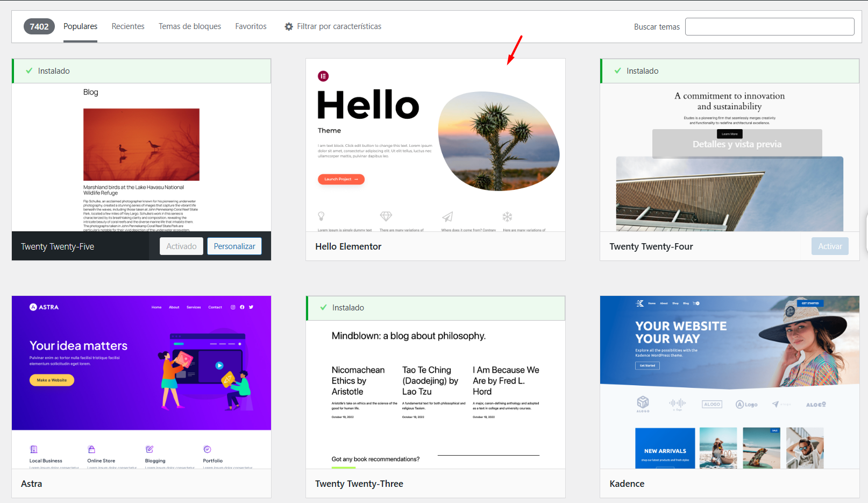Activate the Twenty Twenty-Four theme with Activar
Screen dimensions: 868x503
tap(830, 246)
